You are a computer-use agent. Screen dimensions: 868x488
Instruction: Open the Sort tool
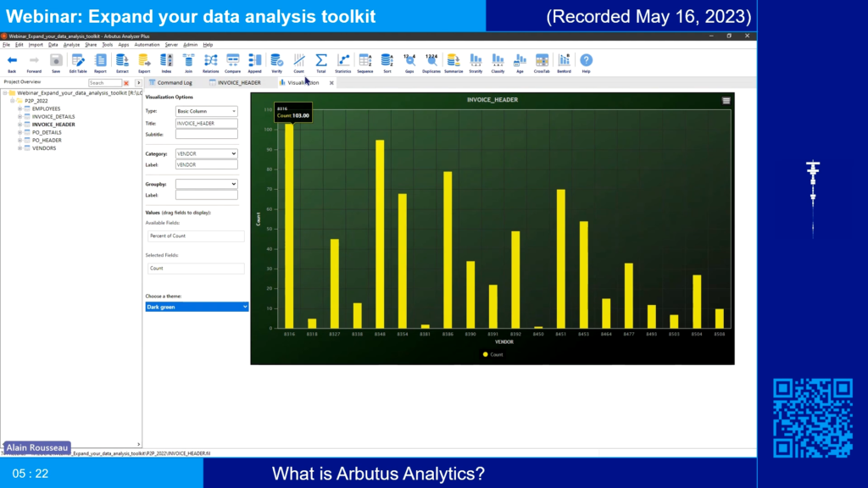(387, 63)
